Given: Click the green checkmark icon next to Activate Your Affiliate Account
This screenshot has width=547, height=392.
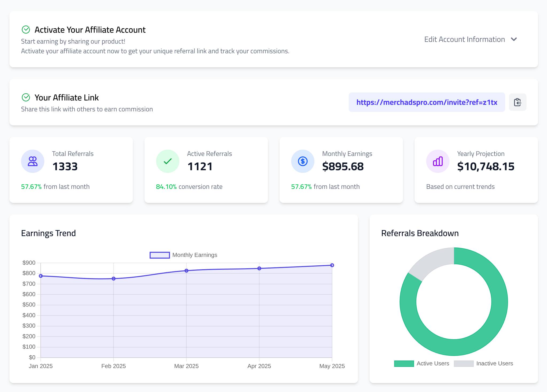Looking at the screenshot, I should pos(26,29).
